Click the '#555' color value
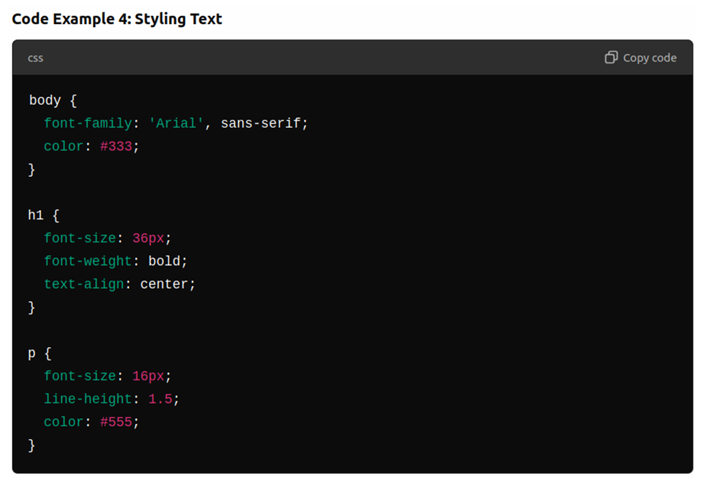This screenshot has width=705, height=483. [x=116, y=422]
